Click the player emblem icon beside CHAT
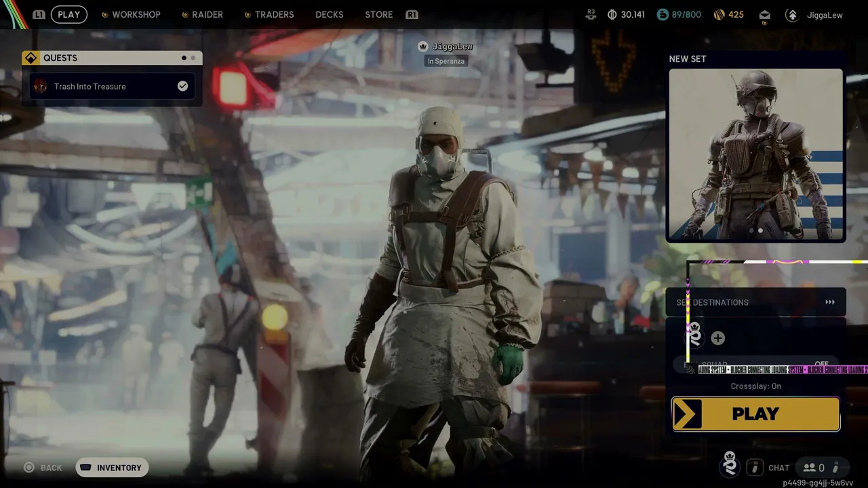Viewport: 868px width, 488px height. 730,465
